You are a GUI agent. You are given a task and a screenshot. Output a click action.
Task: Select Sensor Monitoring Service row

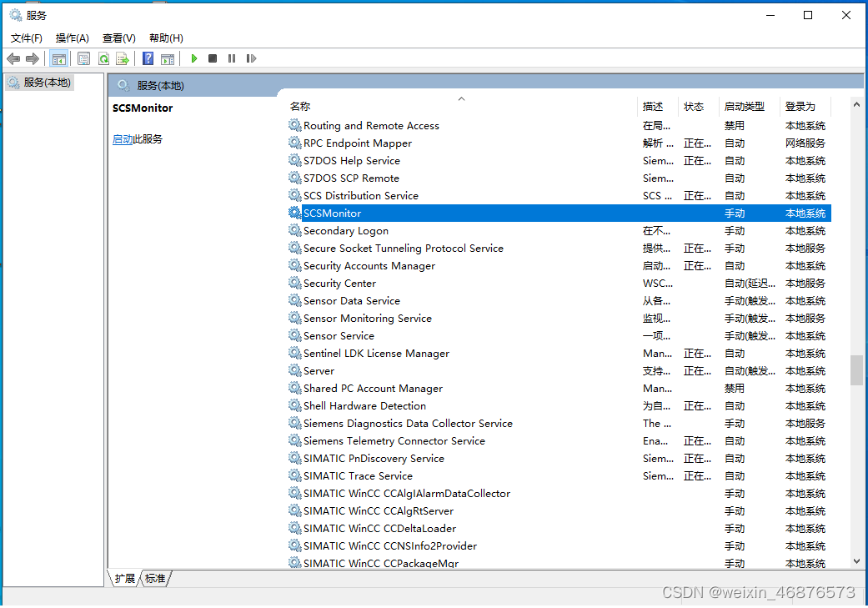pos(559,319)
